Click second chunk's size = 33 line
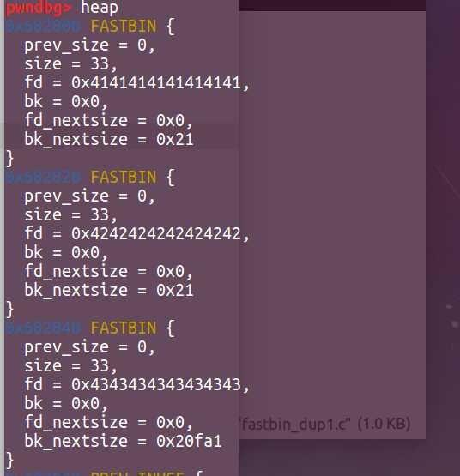The height and width of the screenshot is (476, 460). tap(70, 214)
